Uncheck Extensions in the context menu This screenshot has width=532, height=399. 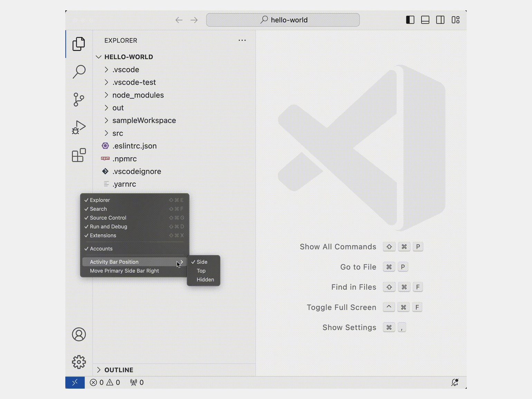pos(134,236)
